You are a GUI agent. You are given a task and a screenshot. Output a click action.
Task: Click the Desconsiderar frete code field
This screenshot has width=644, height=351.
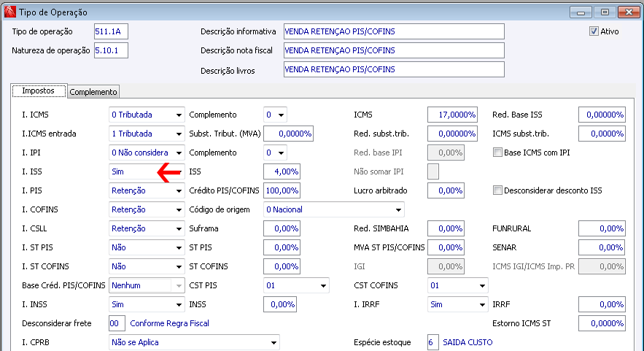[117, 323]
